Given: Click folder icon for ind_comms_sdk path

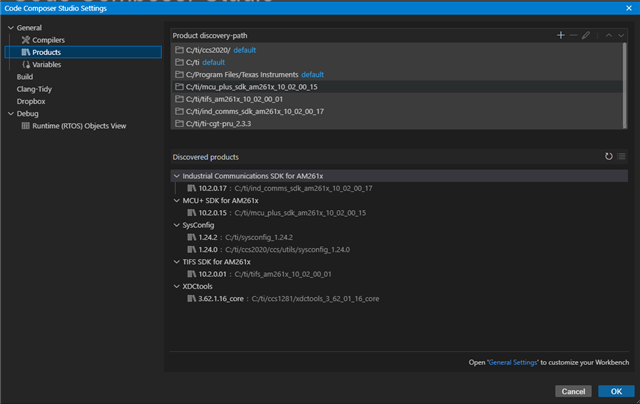Looking at the screenshot, I should (x=179, y=111).
